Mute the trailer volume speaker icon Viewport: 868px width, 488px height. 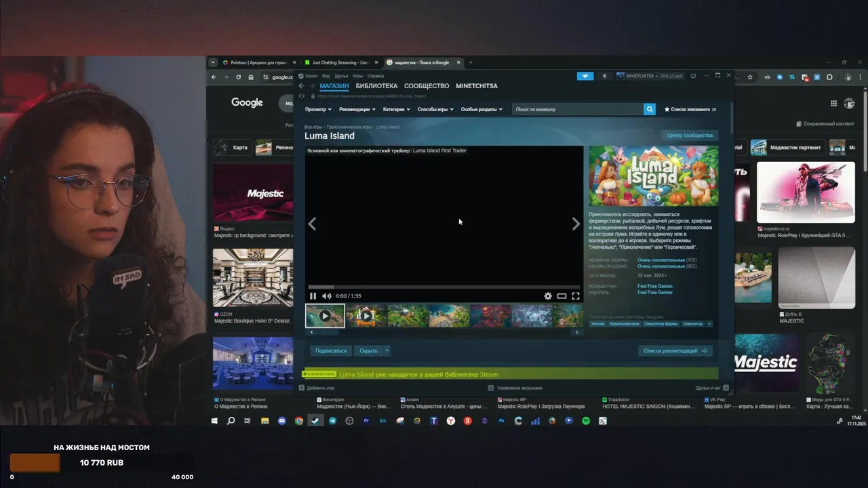(x=326, y=296)
